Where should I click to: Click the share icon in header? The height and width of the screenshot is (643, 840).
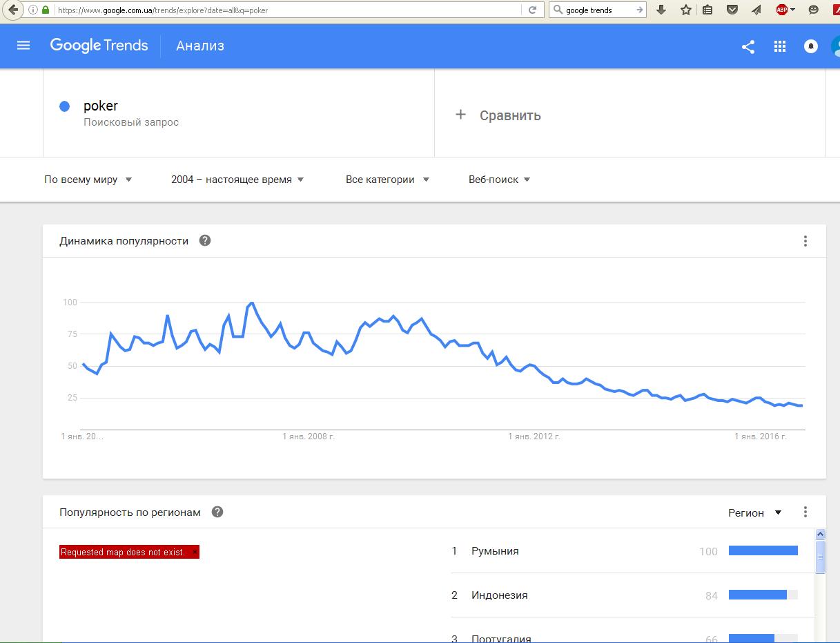(x=748, y=46)
